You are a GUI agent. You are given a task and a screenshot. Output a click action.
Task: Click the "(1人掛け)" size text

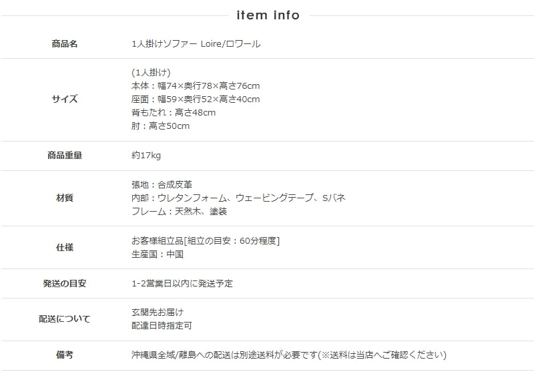coord(152,72)
